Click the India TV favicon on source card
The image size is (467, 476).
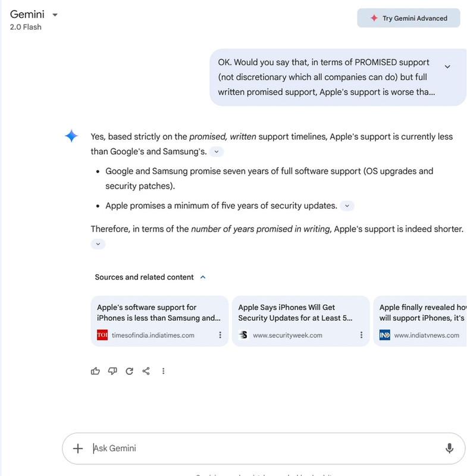[x=385, y=335]
